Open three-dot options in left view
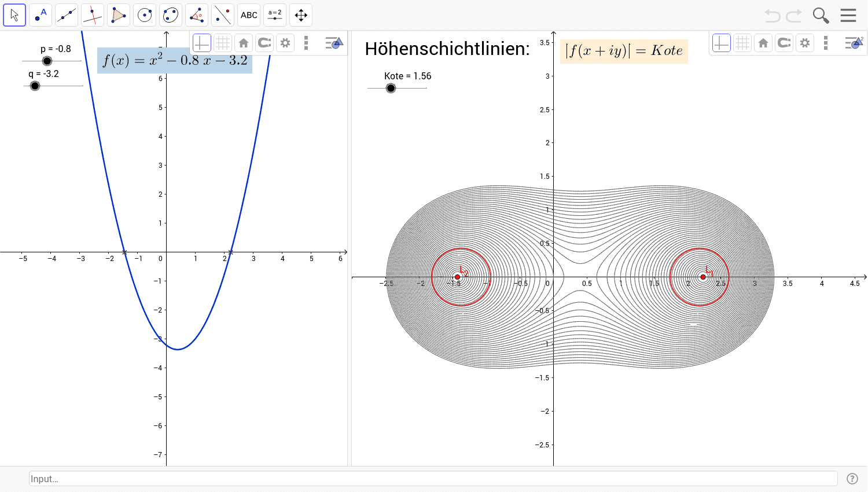 click(x=306, y=43)
